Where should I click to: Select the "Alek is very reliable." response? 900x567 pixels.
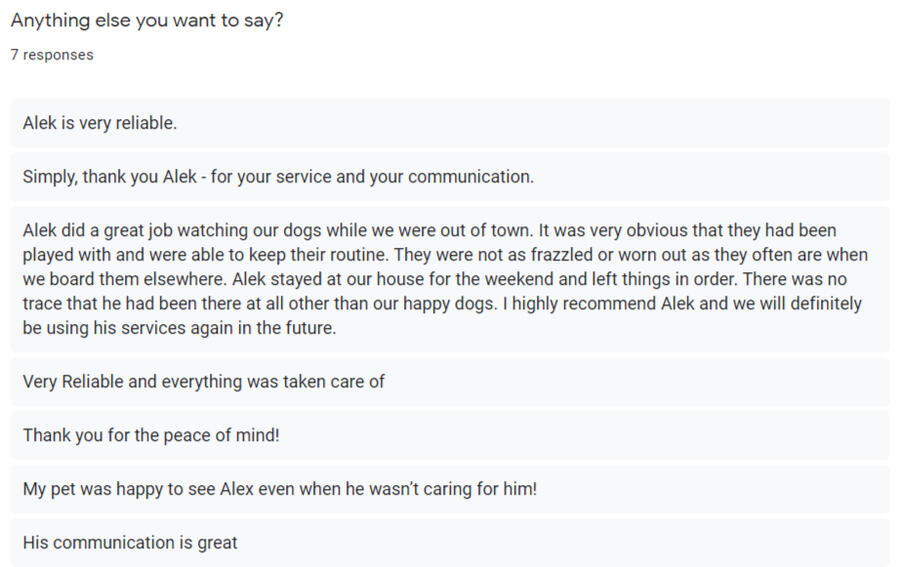tap(100, 124)
